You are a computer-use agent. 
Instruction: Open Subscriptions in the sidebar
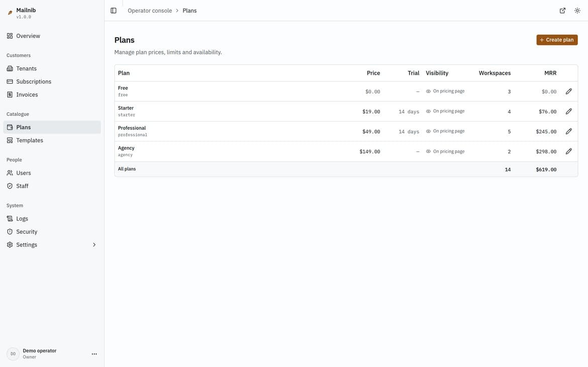pyautogui.click(x=52, y=82)
